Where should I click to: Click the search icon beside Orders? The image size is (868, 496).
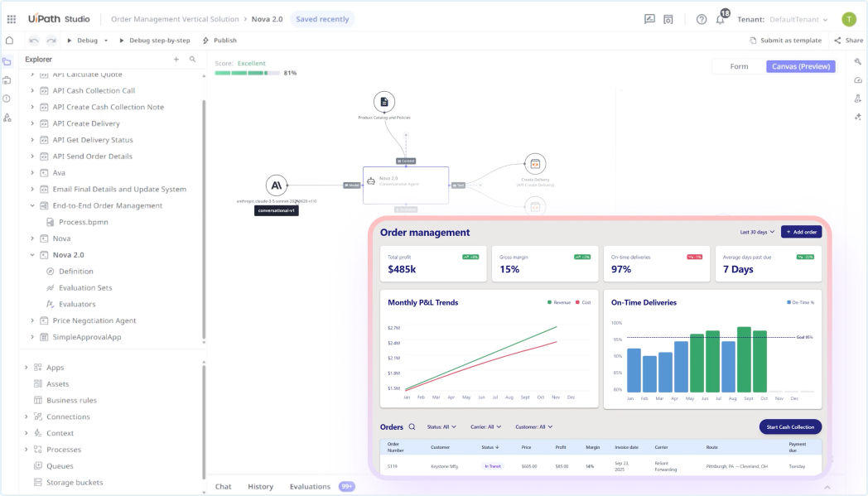coord(412,426)
